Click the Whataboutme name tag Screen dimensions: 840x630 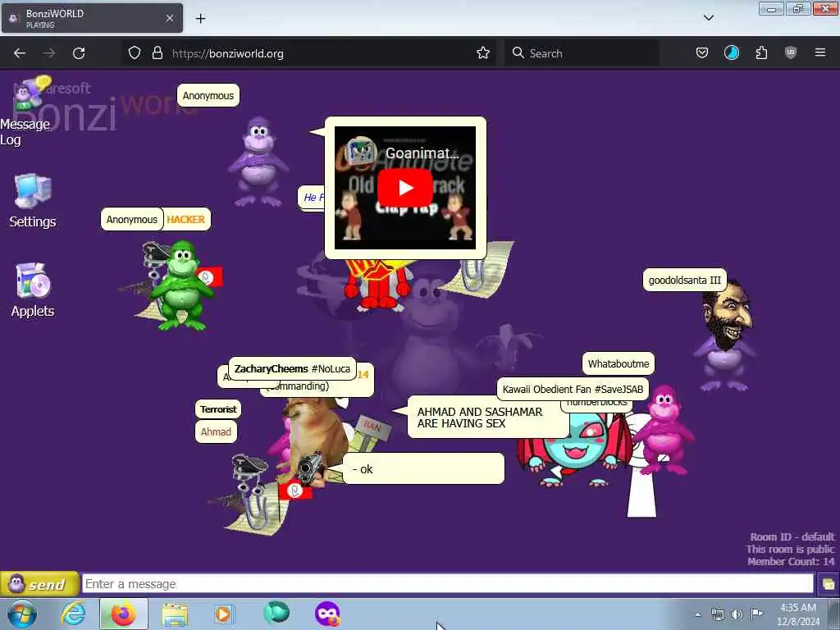tap(619, 363)
